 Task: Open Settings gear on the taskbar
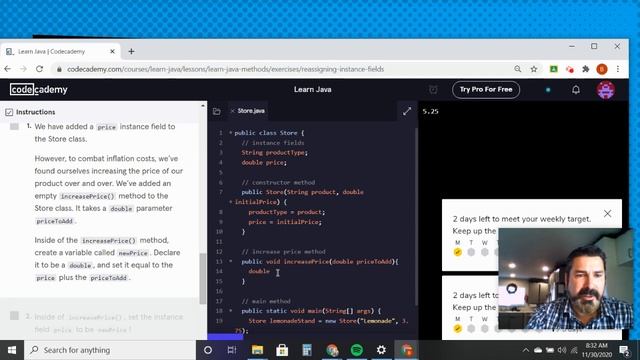click(381, 350)
